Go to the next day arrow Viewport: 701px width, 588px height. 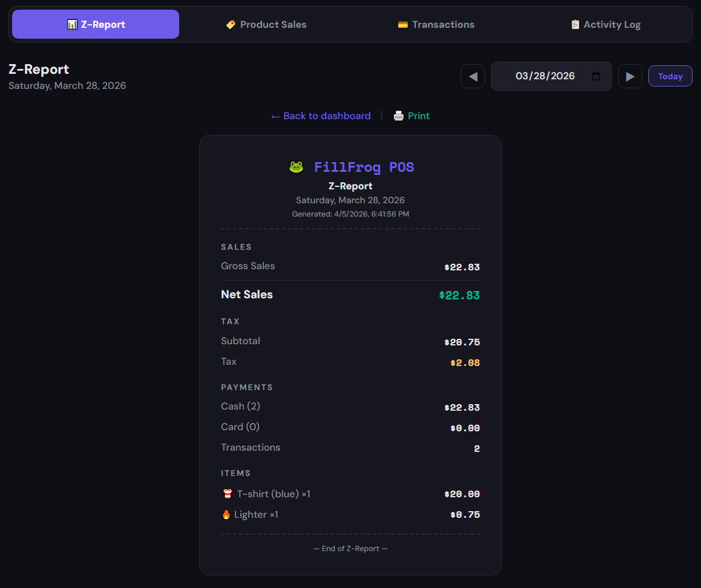pyautogui.click(x=630, y=76)
